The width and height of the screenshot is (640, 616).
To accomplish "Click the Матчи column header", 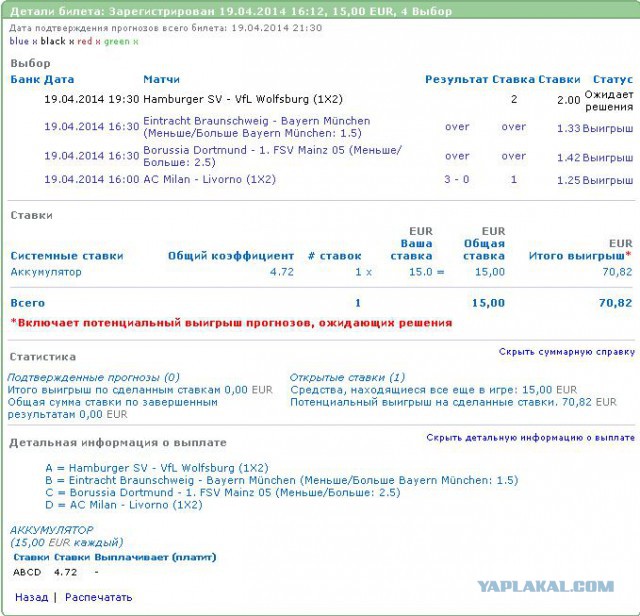I will (162, 79).
